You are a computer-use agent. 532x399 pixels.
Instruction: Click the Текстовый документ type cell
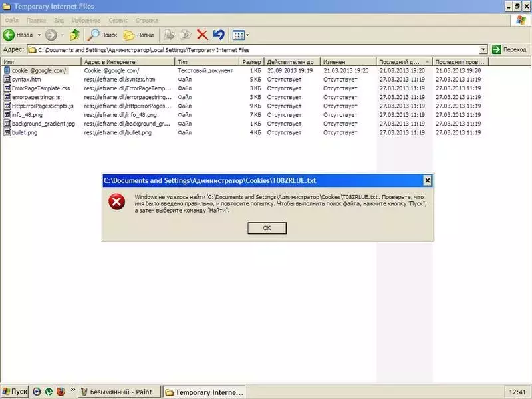pyautogui.click(x=205, y=70)
